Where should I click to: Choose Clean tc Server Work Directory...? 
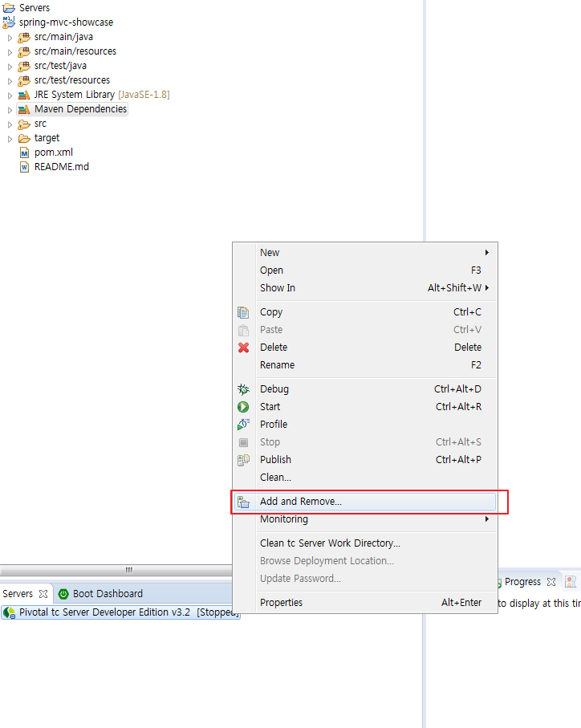pyautogui.click(x=365, y=543)
